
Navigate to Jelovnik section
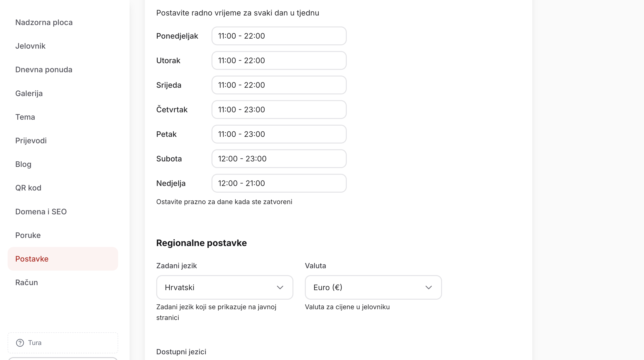click(x=30, y=46)
